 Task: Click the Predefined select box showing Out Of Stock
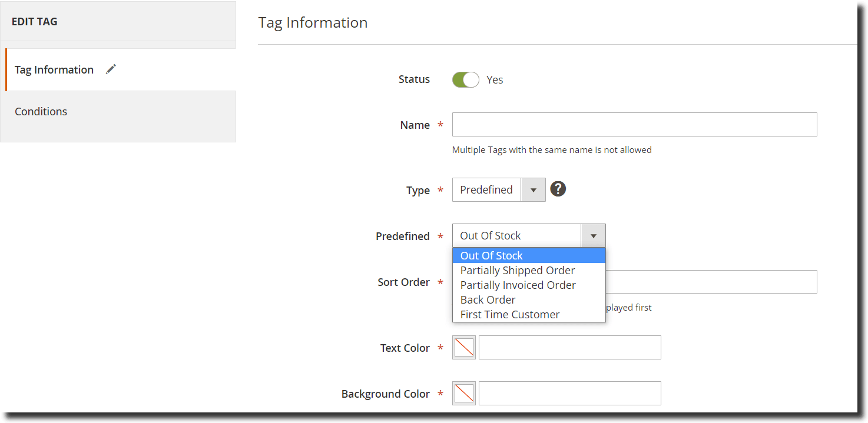pyautogui.click(x=516, y=236)
